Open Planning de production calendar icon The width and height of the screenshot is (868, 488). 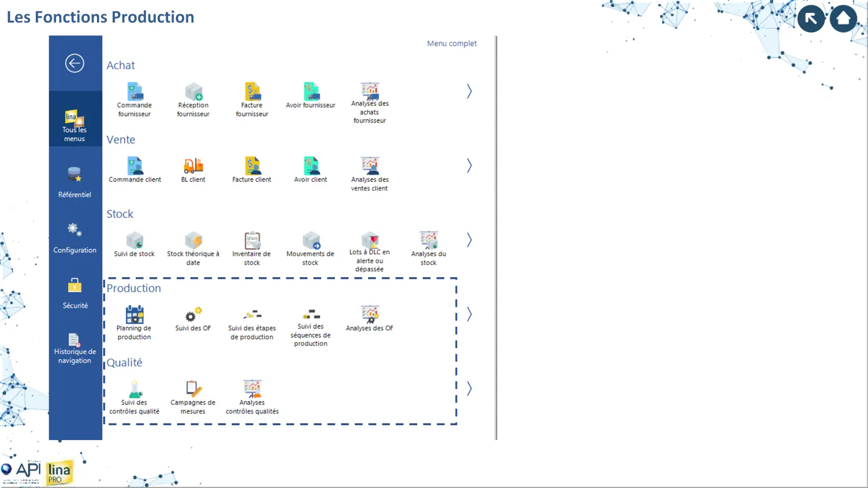[134, 315]
